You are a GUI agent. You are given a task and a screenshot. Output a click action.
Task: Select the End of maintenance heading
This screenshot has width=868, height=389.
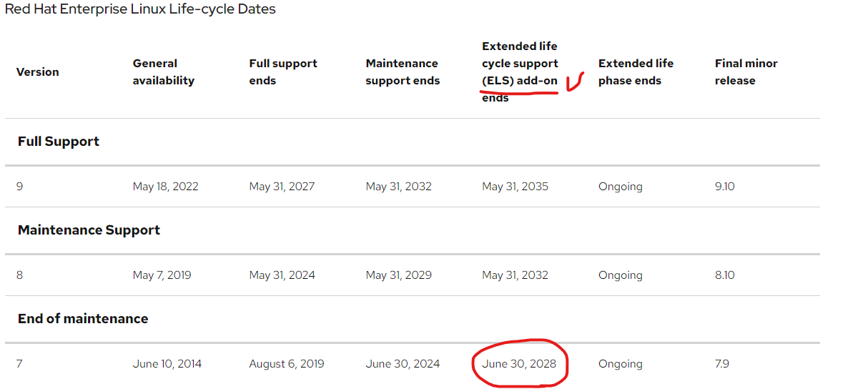[83, 319]
